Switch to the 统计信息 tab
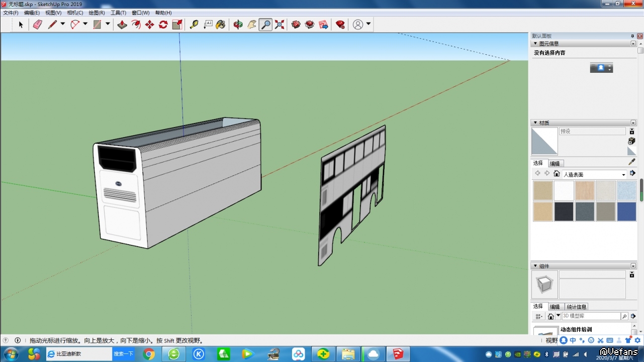The height and width of the screenshot is (362, 644). pyautogui.click(x=576, y=307)
